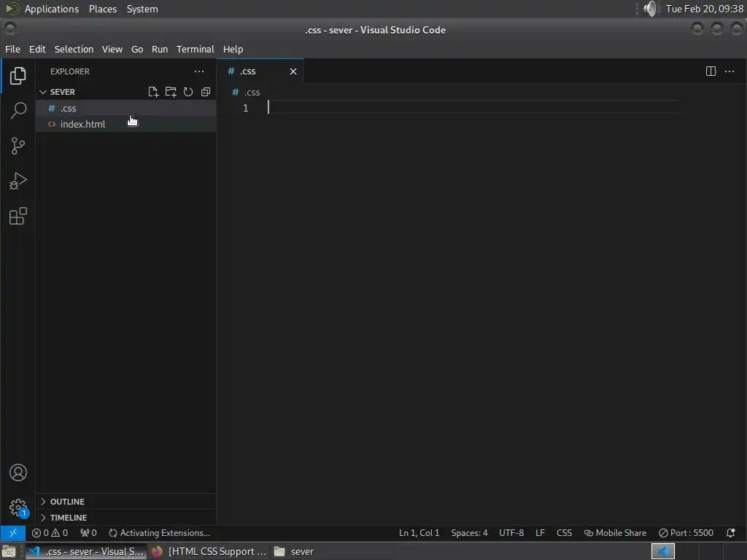
Task: Open the Search view icon
Action: tap(18, 111)
